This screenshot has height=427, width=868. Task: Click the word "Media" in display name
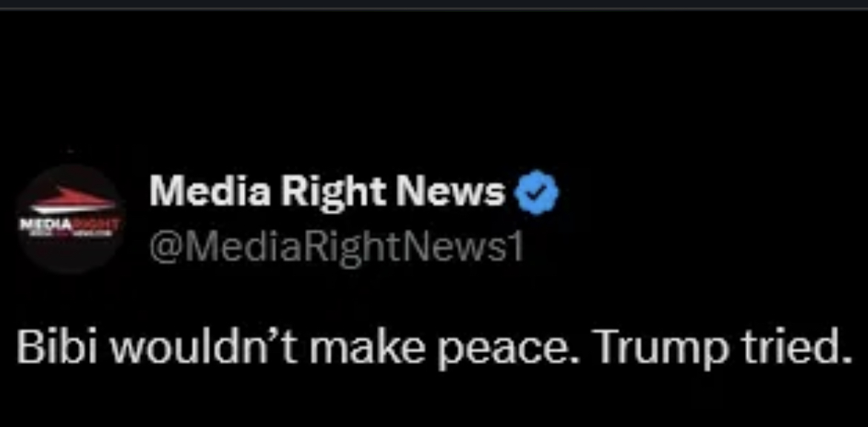pyautogui.click(x=210, y=191)
